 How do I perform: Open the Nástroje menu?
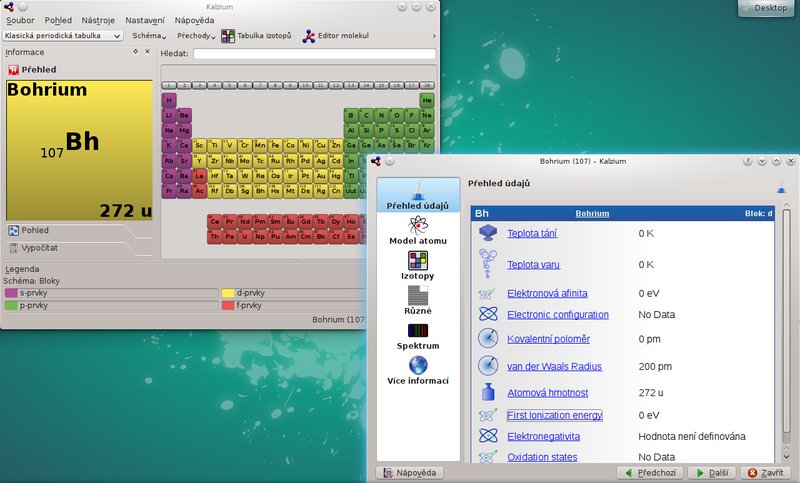[x=98, y=20]
